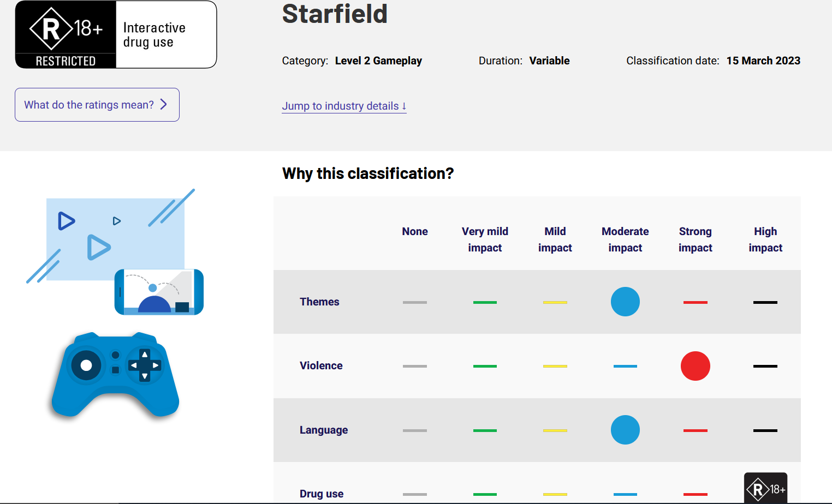Image resolution: width=832 pixels, height=504 pixels.
Task: Click the 'Very mild impact' column header
Action: pos(485,239)
